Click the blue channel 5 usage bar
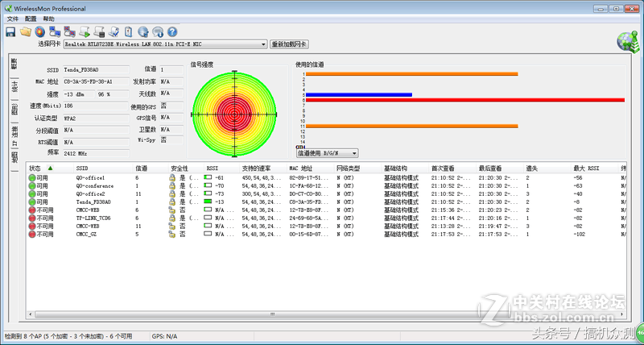Image resolution: width=644 pixels, height=345 pixels. click(x=359, y=94)
